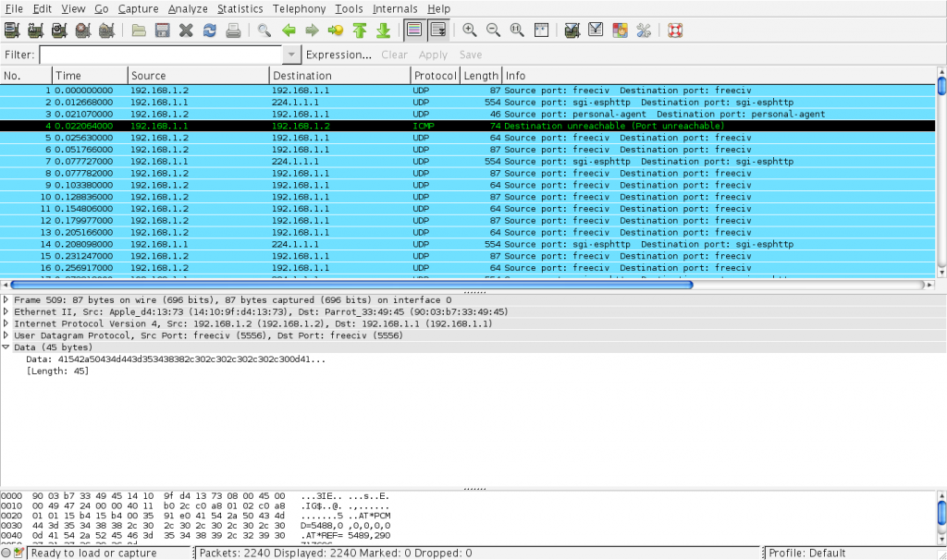Reload the capture file icon

210,30
